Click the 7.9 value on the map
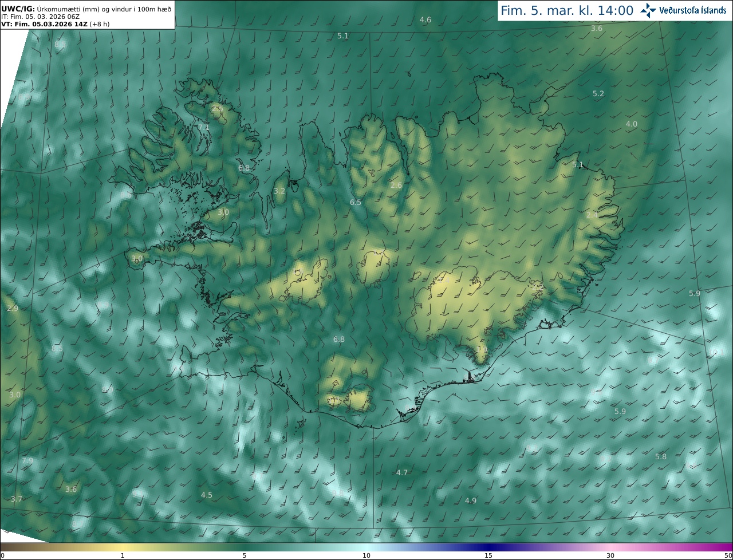Screen dimensions: 733x560 tap(27, 460)
